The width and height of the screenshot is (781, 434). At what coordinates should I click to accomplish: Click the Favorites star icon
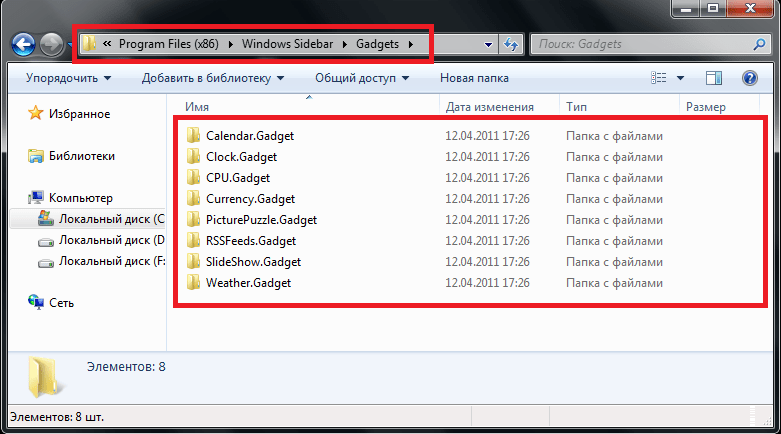pos(35,113)
